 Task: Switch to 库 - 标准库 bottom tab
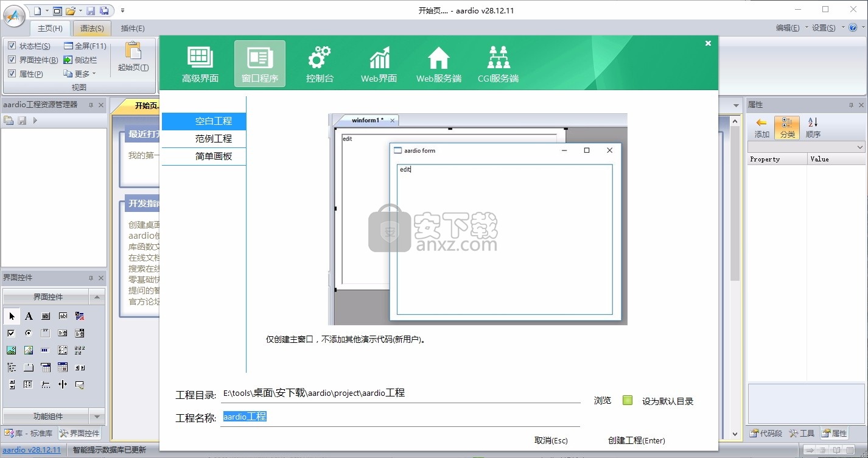29,434
